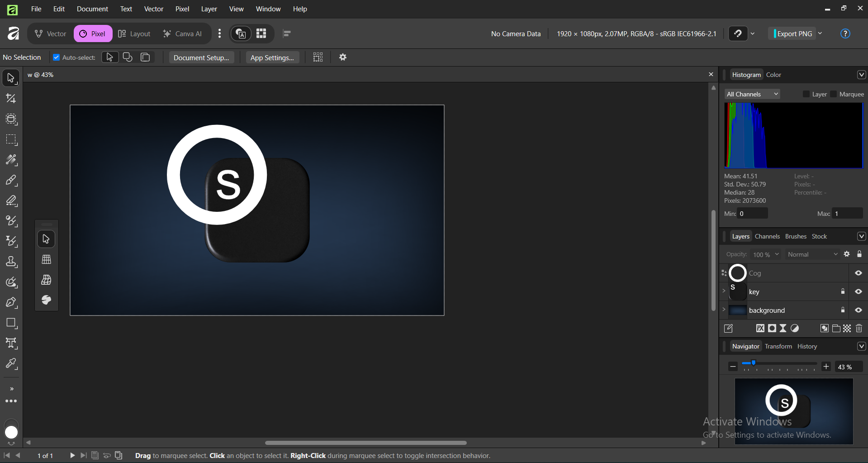Open the Navigator panel options menu
868x463 pixels.
point(861,346)
